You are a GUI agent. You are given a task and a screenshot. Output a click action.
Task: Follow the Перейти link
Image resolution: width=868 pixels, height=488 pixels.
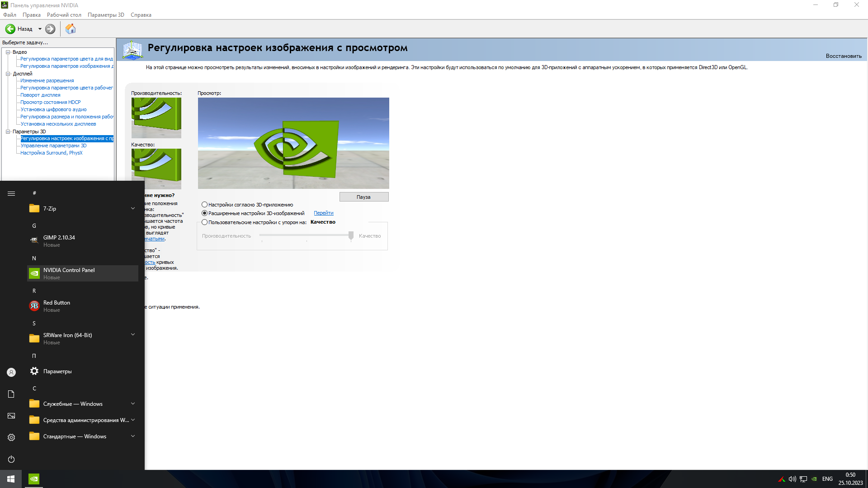(324, 213)
